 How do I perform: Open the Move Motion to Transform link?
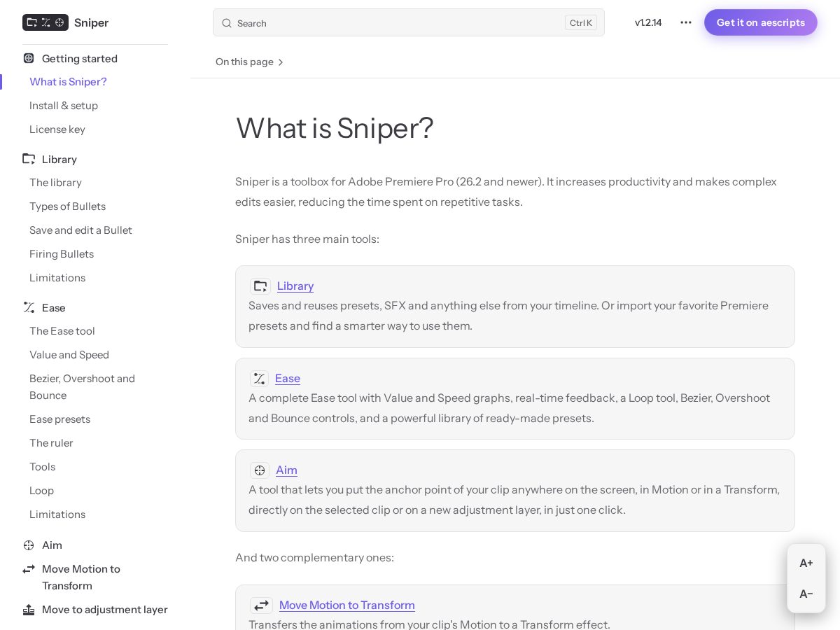(347, 605)
